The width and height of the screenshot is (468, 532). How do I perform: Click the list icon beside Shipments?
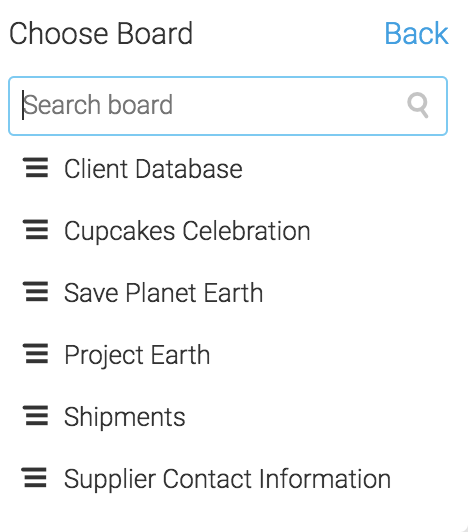click(35, 416)
